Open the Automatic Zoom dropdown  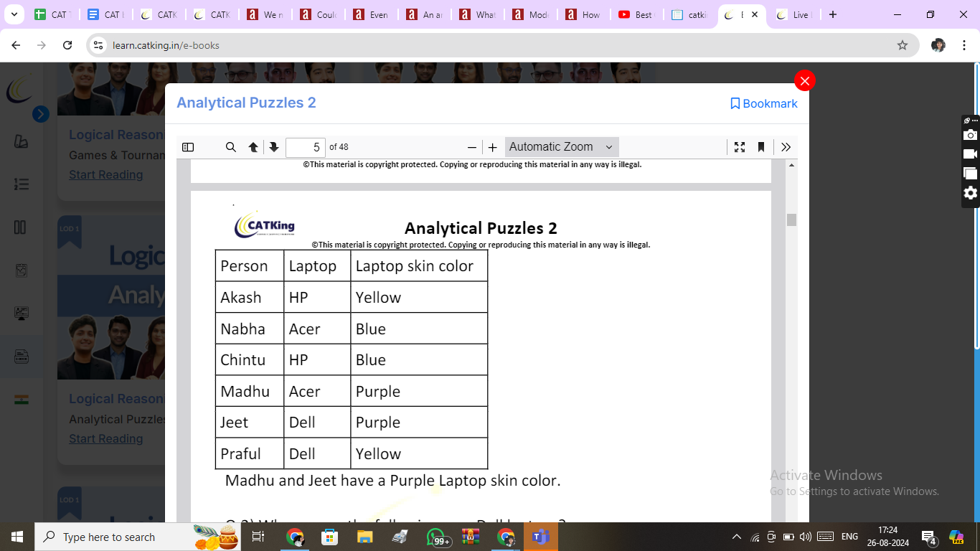(x=562, y=147)
